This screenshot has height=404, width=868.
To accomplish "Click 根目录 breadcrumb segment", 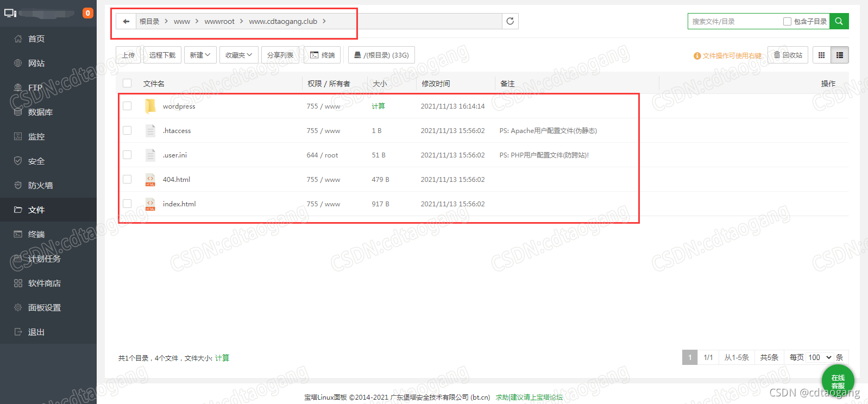I will pos(149,21).
